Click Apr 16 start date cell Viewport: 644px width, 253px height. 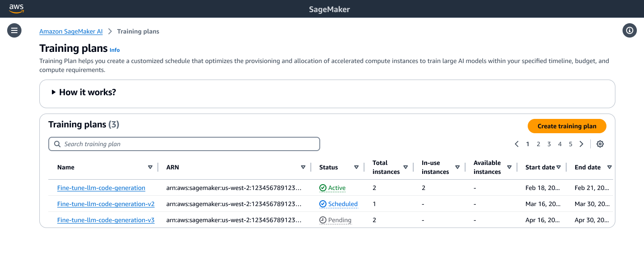coord(543,220)
